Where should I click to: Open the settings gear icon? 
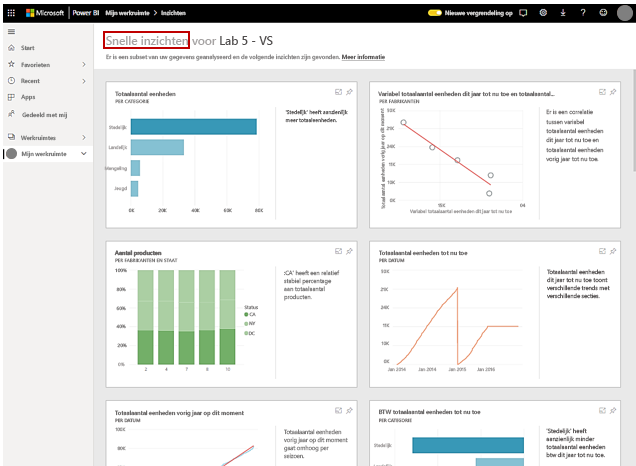(543, 13)
